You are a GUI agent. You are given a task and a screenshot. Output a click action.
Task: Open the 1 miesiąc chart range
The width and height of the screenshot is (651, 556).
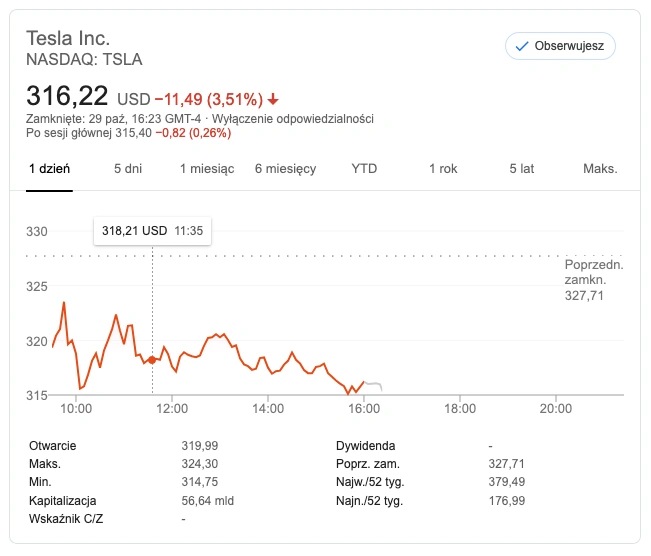click(207, 169)
